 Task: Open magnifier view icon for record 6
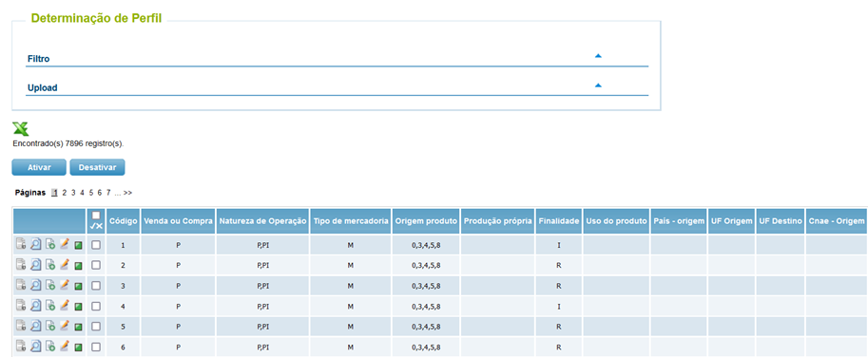(x=35, y=348)
